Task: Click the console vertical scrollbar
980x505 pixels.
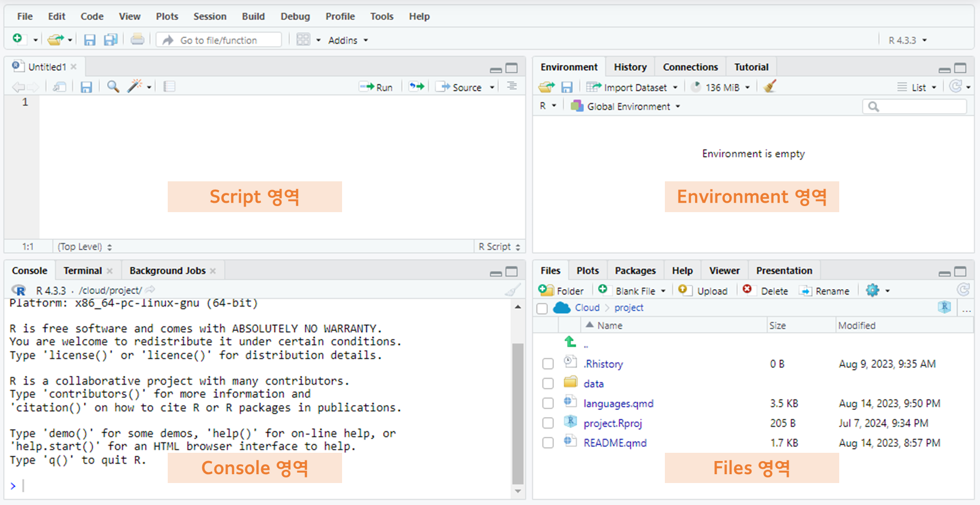Action: (517, 413)
